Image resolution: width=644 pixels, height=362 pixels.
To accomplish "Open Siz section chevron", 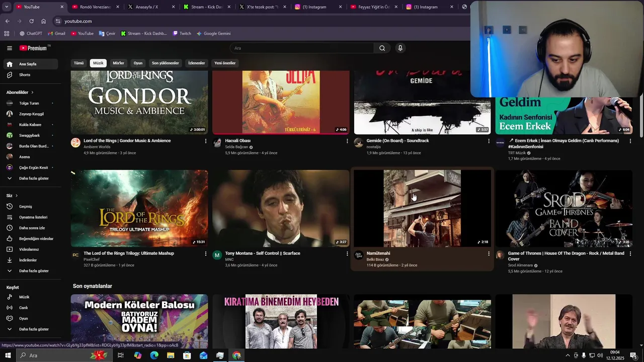I will coord(16,196).
